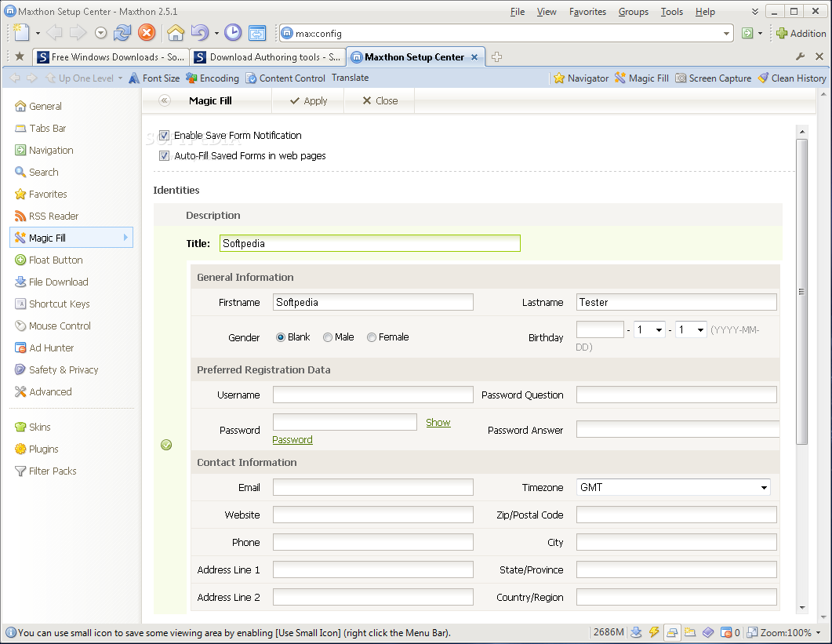This screenshot has width=832, height=644.
Task: Click Magic Fill in quick tools bar
Action: point(641,78)
